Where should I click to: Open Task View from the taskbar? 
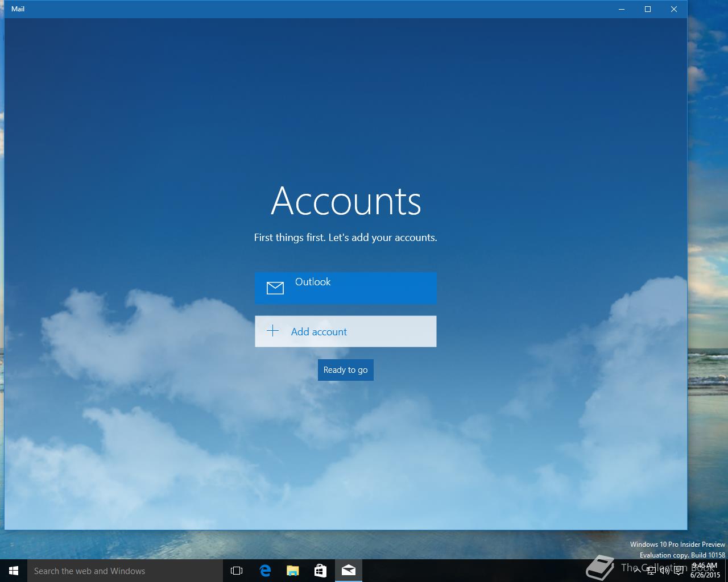tap(237, 571)
